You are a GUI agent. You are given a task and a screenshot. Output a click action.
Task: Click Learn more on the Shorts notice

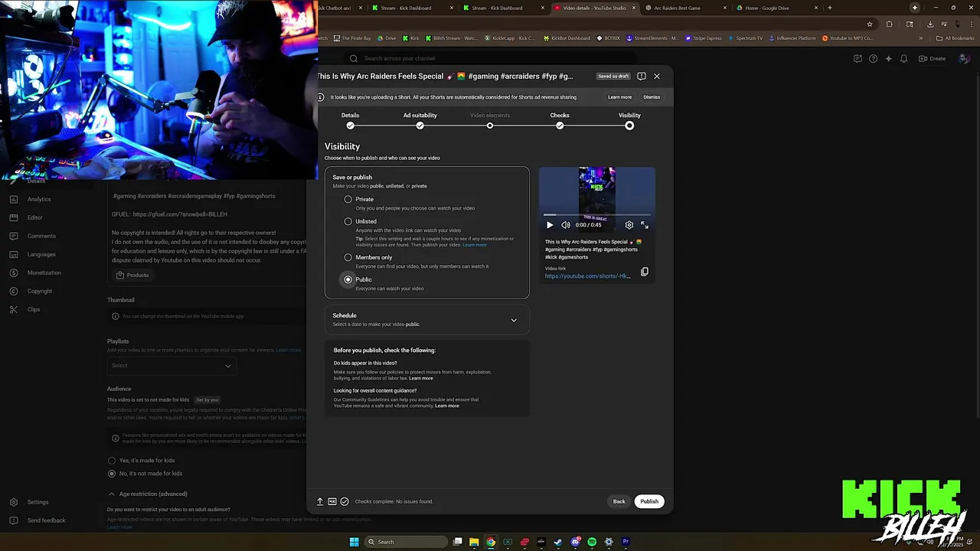tap(620, 97)
